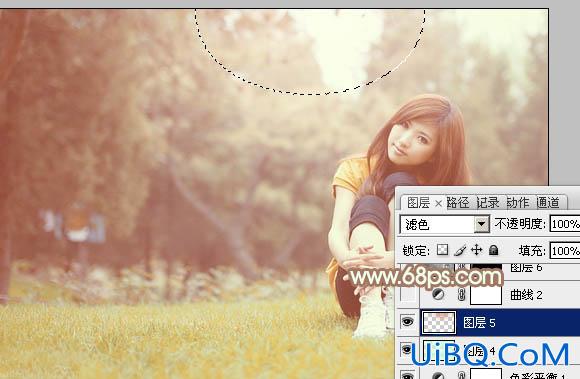Select the 图层 6 layer name
This screenshot has height=379, width=580.
point(526,267)
